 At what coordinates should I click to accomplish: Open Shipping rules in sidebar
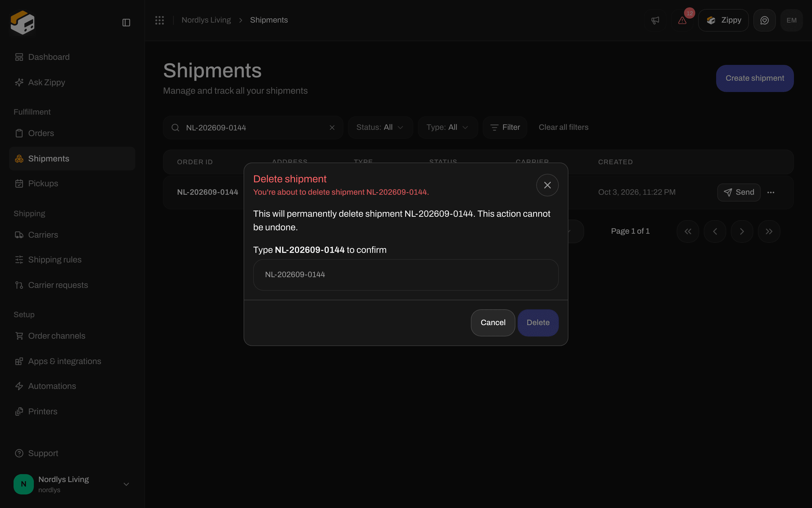pos(72,260)
